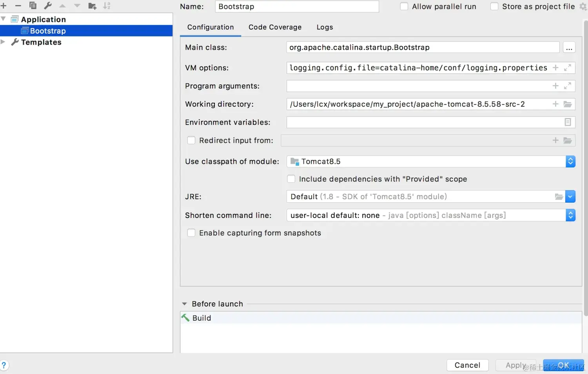Screen dimensions: 588x374
Task: Edit environment variables list icon
Action: (568, 122)
